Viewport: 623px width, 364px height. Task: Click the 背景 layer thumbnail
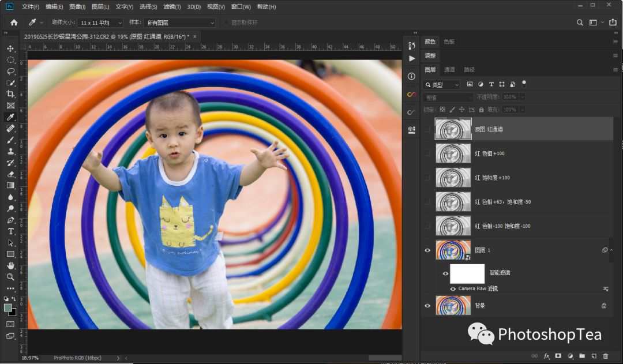453,306
